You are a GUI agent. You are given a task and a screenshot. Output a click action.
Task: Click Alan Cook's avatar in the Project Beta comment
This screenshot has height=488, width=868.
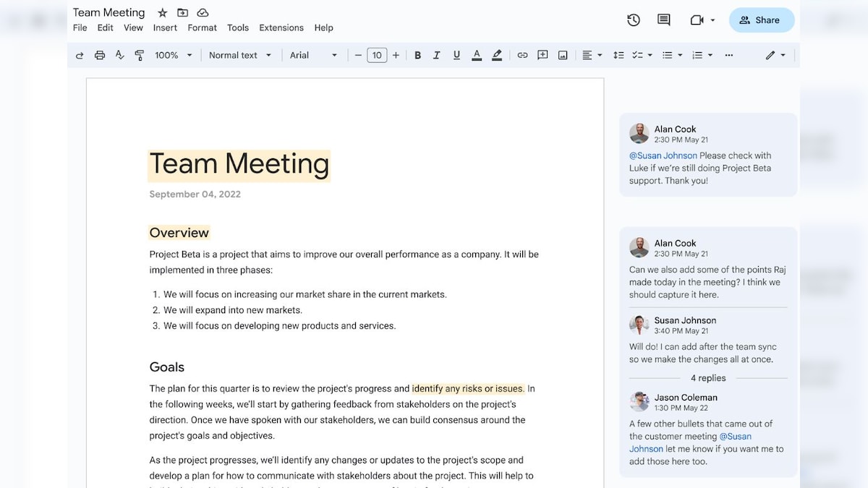tap(639, 134)
